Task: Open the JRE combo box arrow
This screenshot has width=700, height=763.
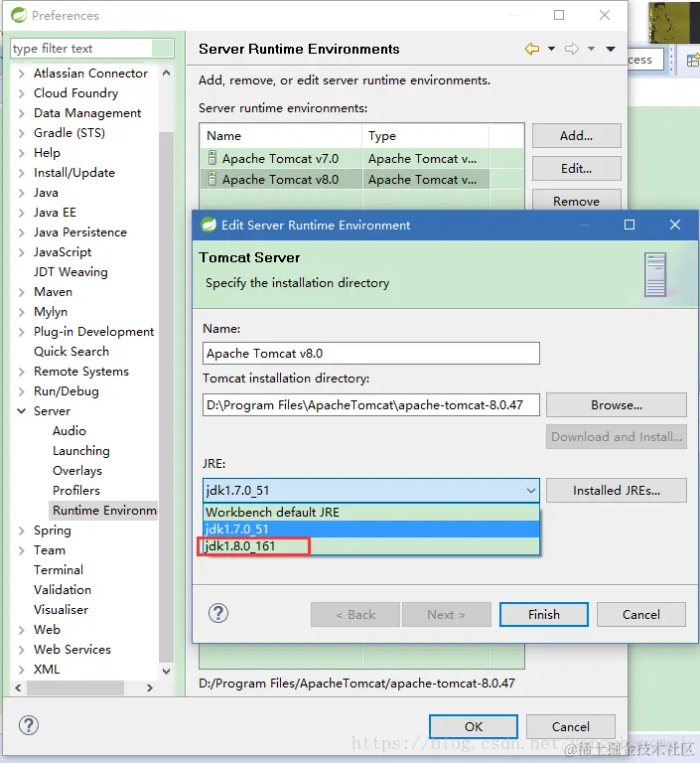Action: 531,490
